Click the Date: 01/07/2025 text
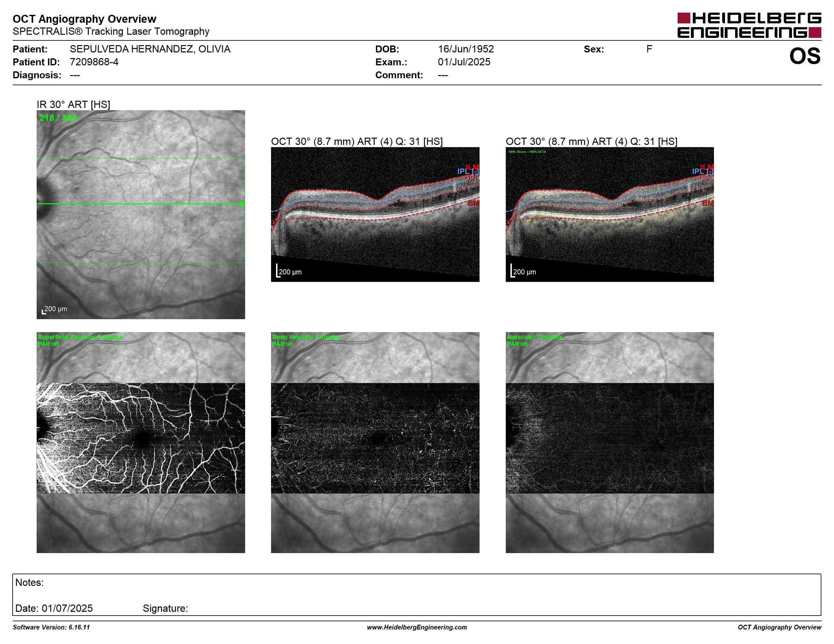 (x=54, y=608)
